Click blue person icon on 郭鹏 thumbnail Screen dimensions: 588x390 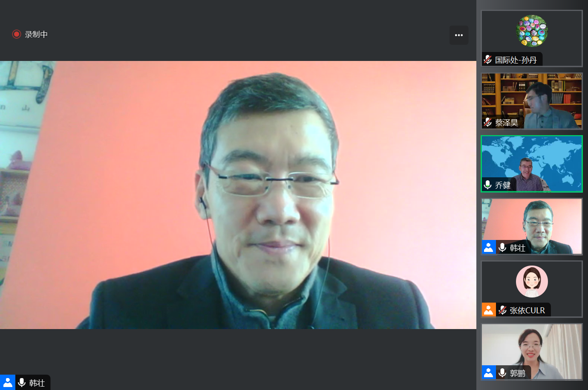(488, 373)
